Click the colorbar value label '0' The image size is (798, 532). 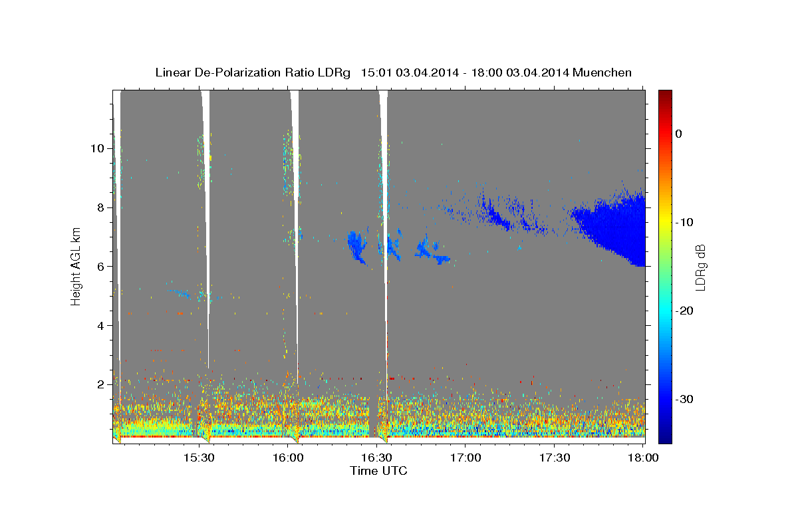click(679, 134)
